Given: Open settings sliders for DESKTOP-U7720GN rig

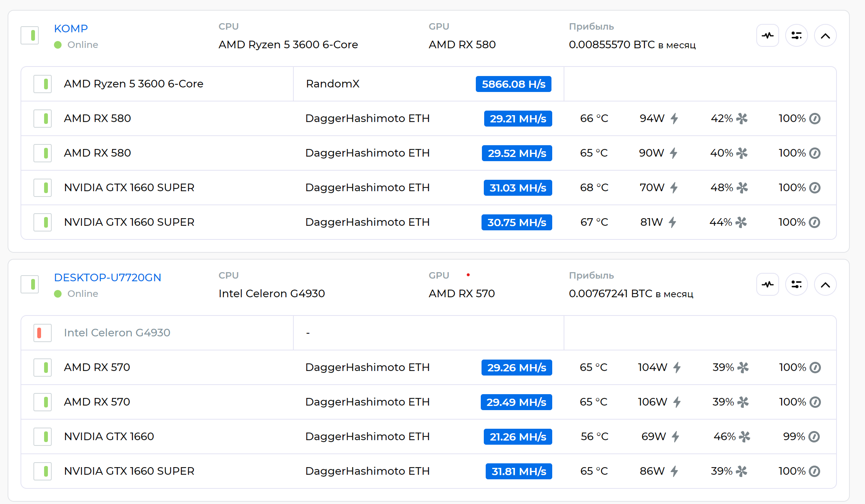Looking at the screenshot, I should click(x=796, y=285).
